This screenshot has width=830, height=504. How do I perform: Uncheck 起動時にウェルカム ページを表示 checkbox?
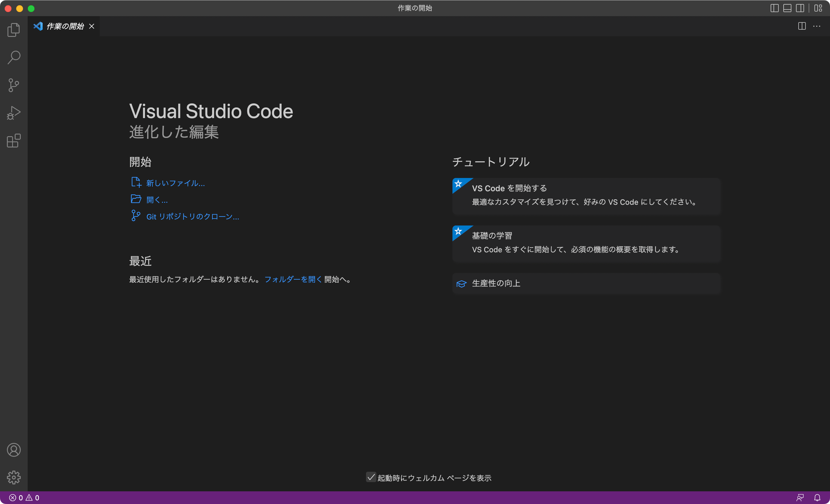371,477
